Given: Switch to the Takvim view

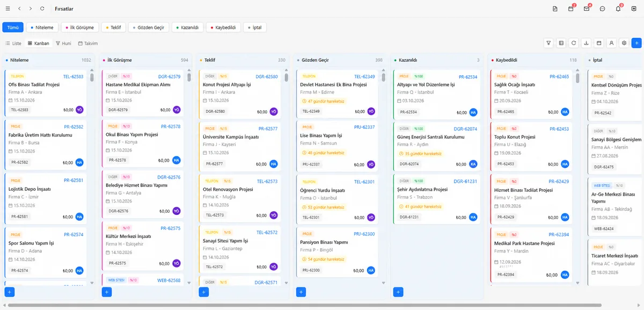Looking at the screenshot, I should coord(88,43).
